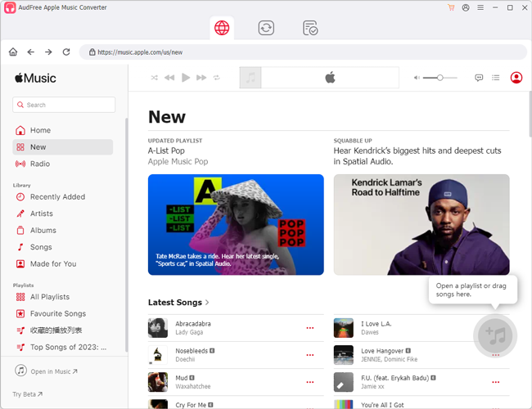Mute the volume speaker icon
This screenshot has height=409, width=532.
[417, 78]
